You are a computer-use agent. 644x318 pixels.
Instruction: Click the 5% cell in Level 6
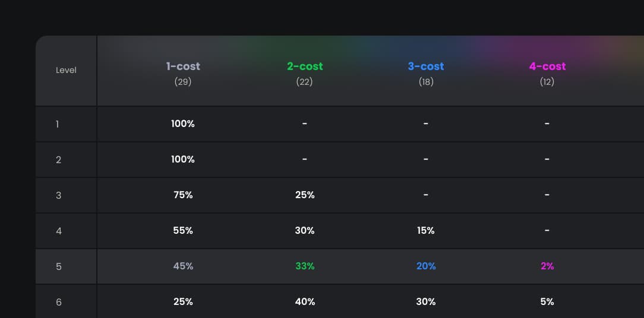548,301
